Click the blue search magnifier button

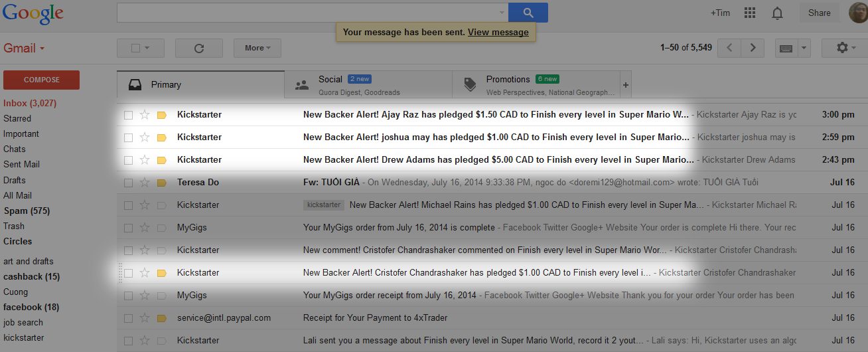coord(528,13)
